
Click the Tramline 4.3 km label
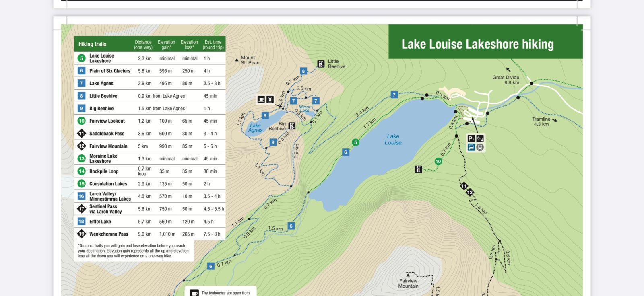click(541, 121)
